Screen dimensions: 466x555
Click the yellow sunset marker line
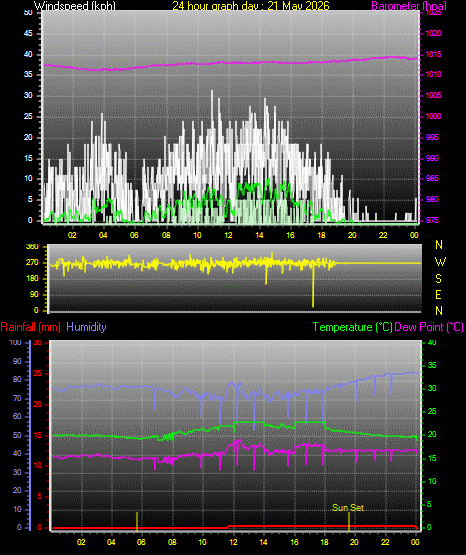click(349, 521)
